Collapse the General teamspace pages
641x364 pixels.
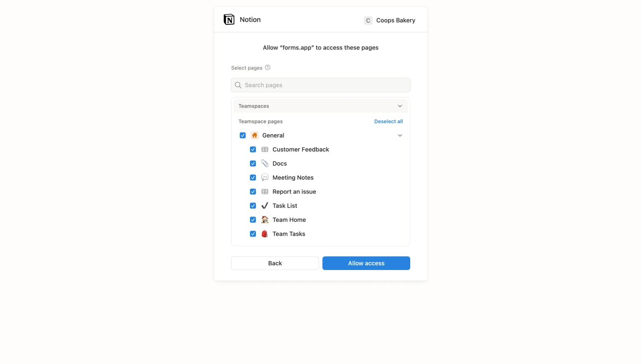(x=400, y=135)
